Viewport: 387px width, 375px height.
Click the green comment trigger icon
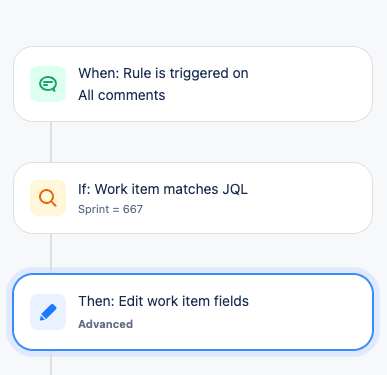tap(48, 84)
